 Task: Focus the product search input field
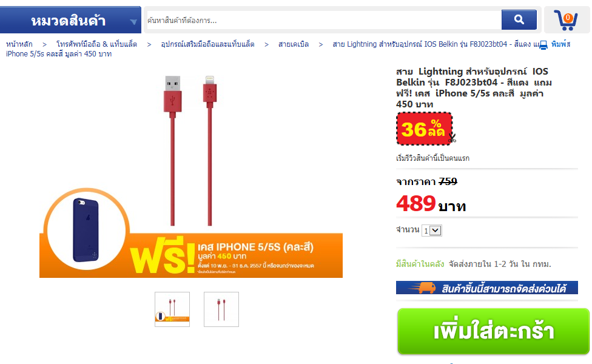[x=324, y=20]
